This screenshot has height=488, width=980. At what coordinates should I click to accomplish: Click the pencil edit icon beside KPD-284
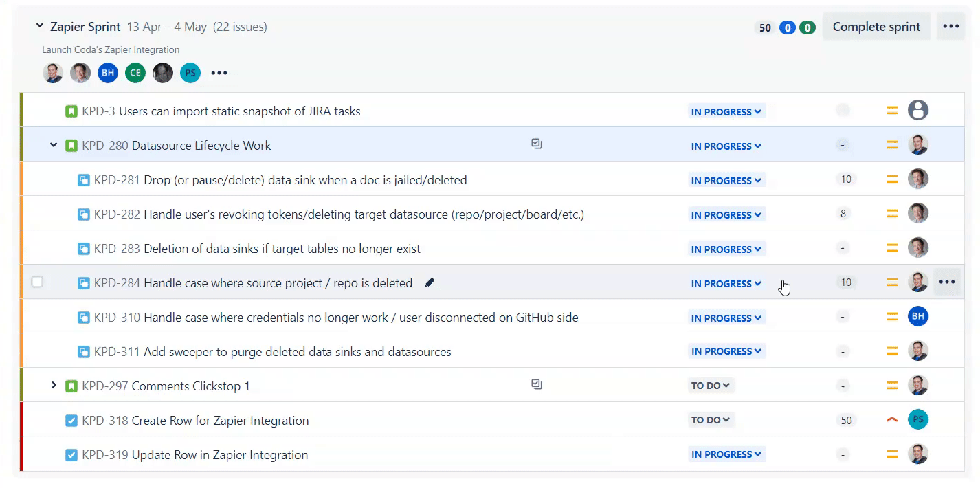pos(430,282)
